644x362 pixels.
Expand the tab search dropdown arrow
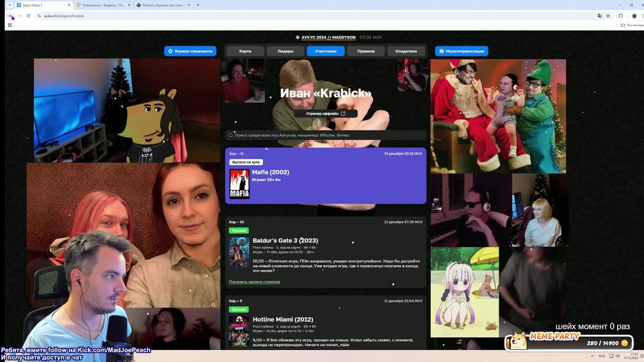(x=10, y=5)
